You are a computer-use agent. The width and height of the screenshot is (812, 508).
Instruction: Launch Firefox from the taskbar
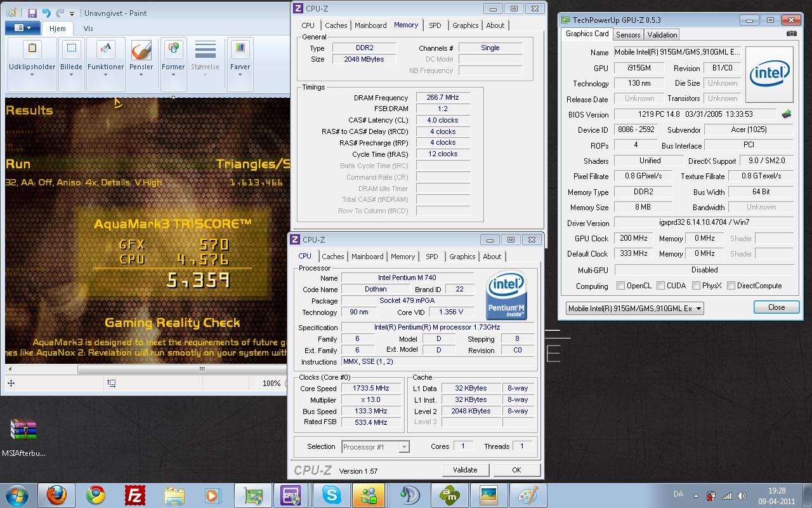point(56,495)
